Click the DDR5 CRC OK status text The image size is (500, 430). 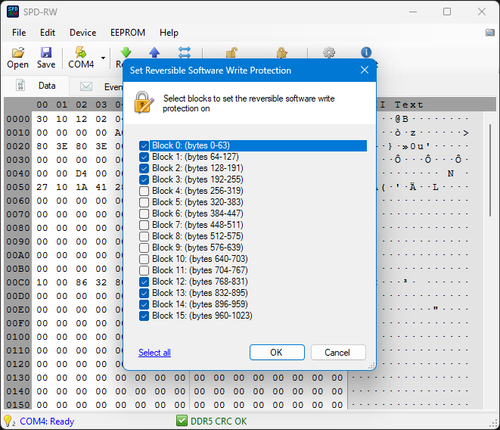point(218,421)
